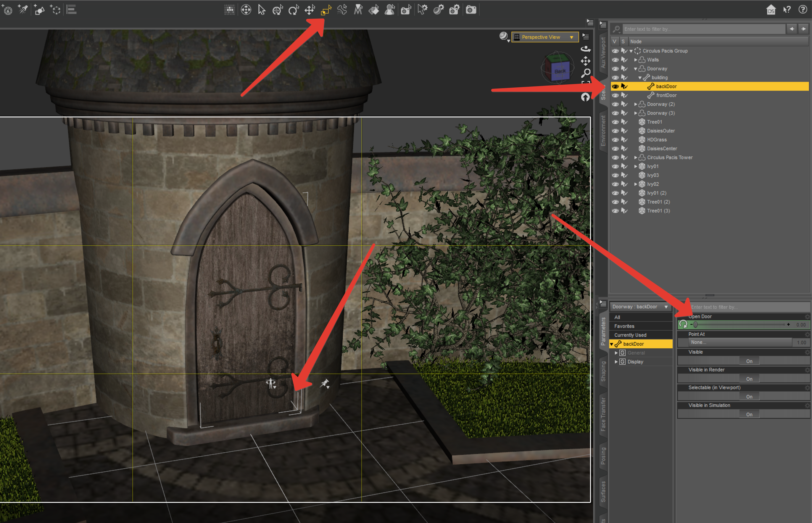This screenshot has height=523, width=812.
Task: Open the Perspective View dropdown
Action: point(545,37)
